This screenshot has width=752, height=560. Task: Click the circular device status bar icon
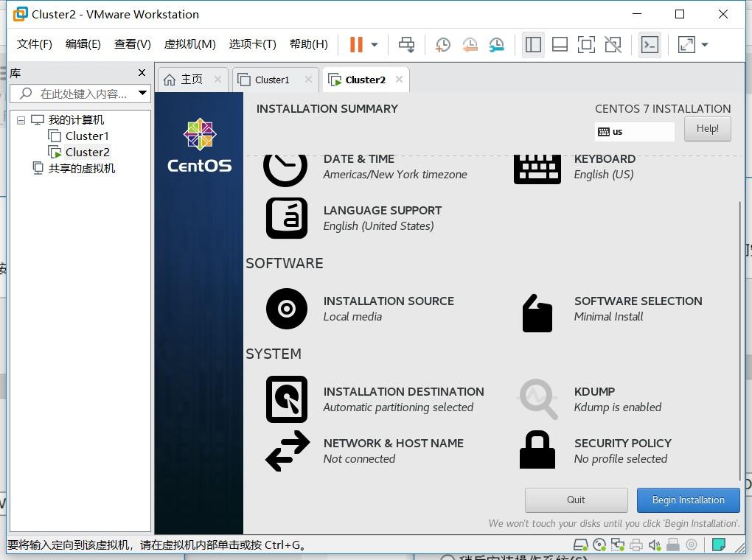click(x=692, y=545)
